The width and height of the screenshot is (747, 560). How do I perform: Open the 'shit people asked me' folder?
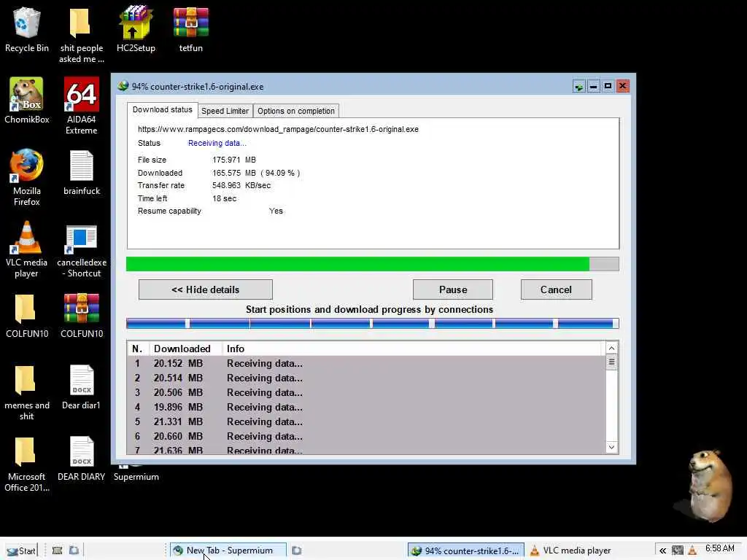pyautogui.click(x=81, y=36)
